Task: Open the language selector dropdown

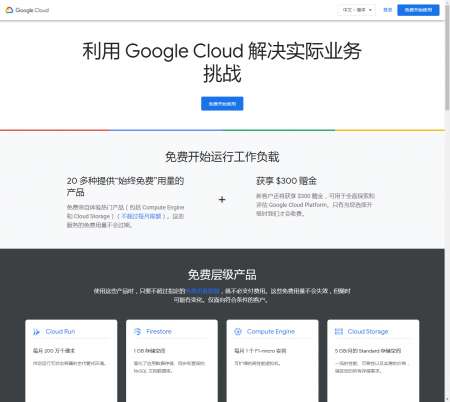Action: click(x=357, y=10)
